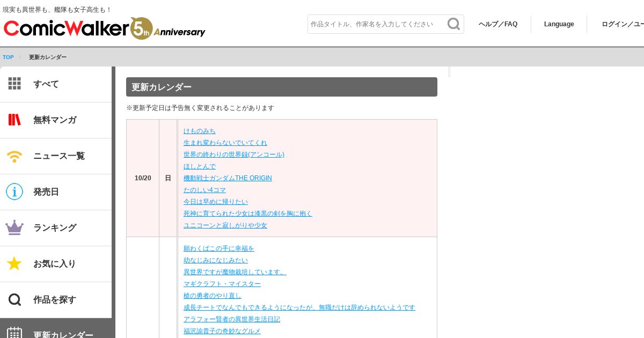Select 発売日 in the sidebar
Screen dimensions: 644x338
(x=56, y=192)
